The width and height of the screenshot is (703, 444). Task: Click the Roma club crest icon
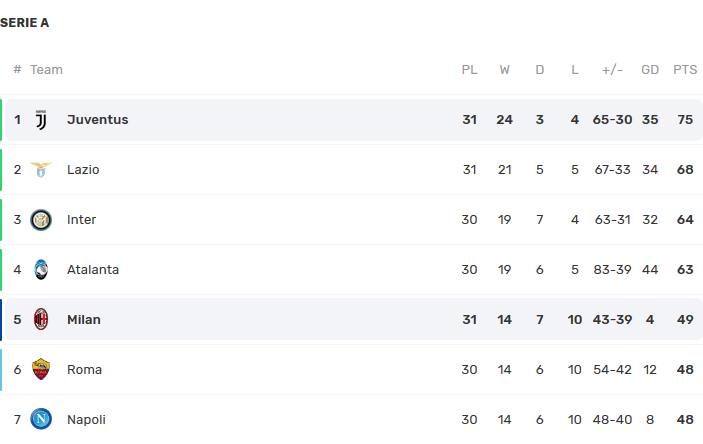[x=41, y=370]
